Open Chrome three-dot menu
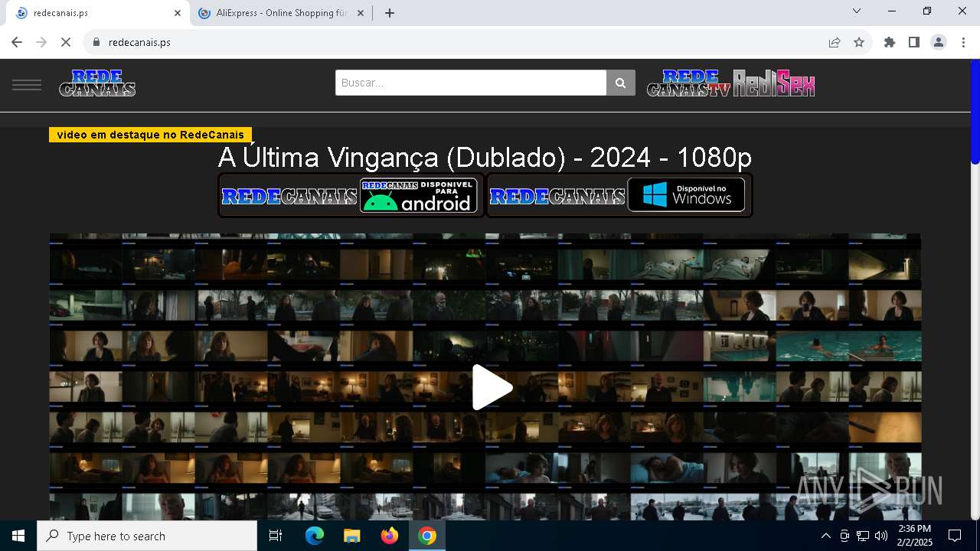The image size is (980, 551). (963, 42)
